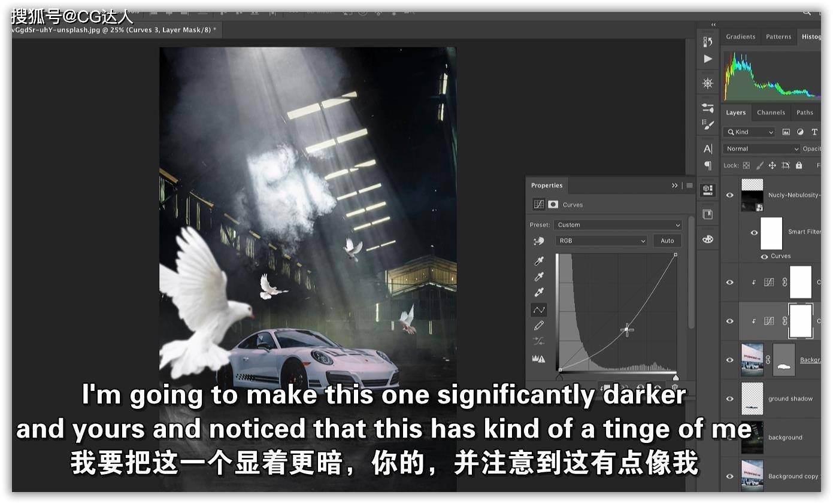Open the Preset Custom dropdown

(x=617, y=225)
